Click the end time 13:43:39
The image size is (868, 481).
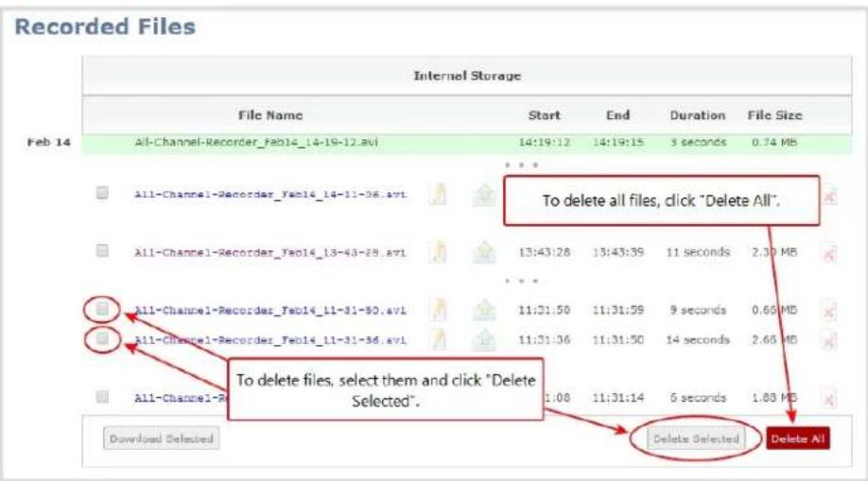[x=617, y=252]
